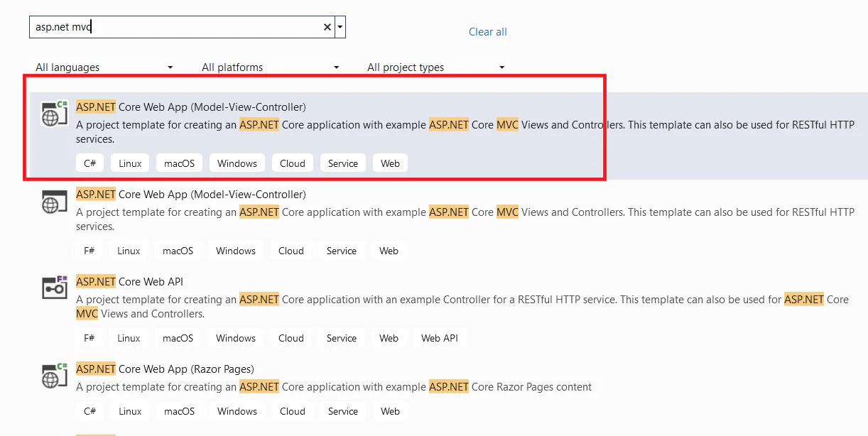The image size is (868, 436).
Task: Click the Web tag in the C# MVC template
Action: pos(390,163)
